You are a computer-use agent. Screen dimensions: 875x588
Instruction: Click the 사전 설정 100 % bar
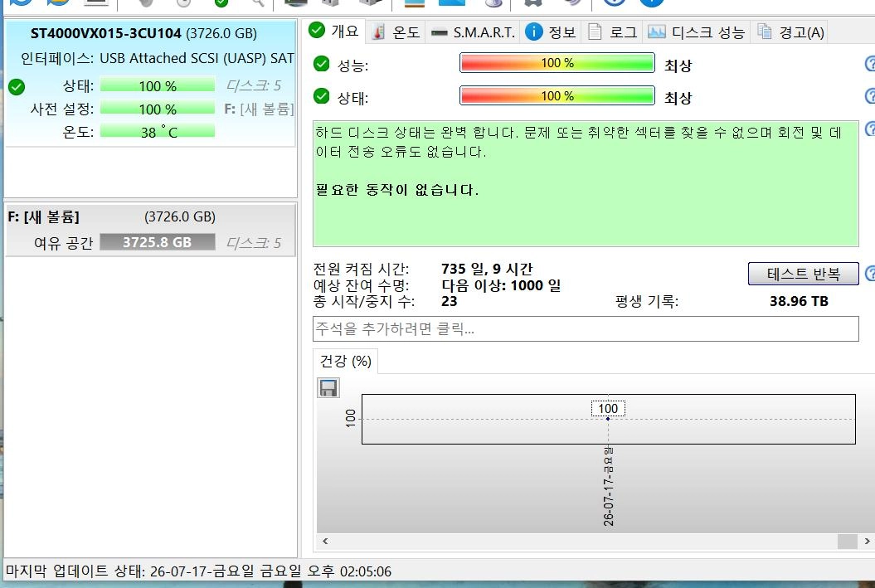pyautogui.click(x=158, y=109)
